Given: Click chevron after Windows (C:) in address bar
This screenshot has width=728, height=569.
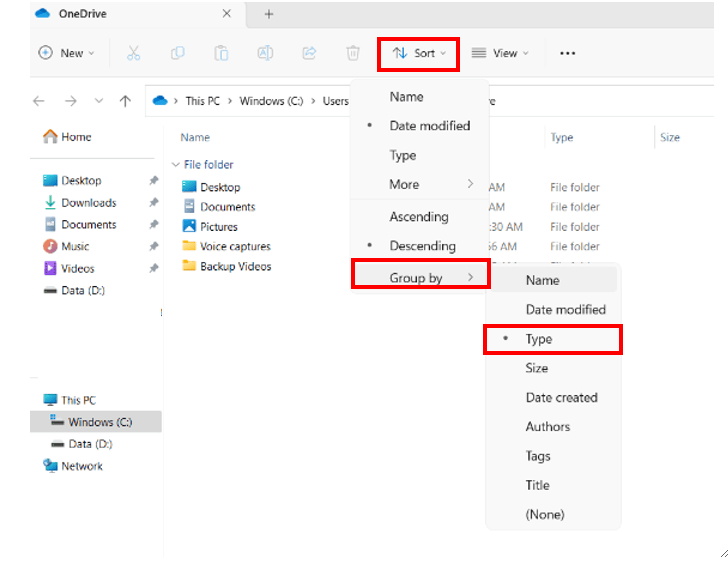Looking at the screenshot, I should coord(313,101).
